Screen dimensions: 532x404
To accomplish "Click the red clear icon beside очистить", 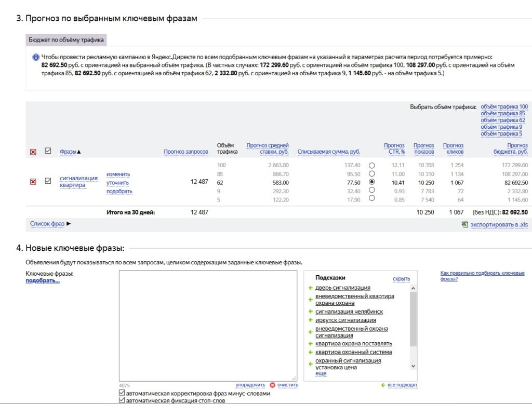I will [x=272, y=385].
